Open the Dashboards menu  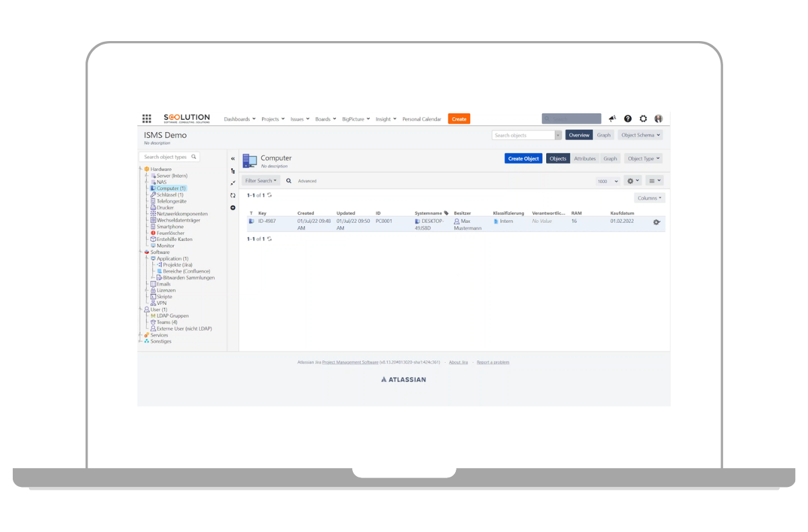240,119
